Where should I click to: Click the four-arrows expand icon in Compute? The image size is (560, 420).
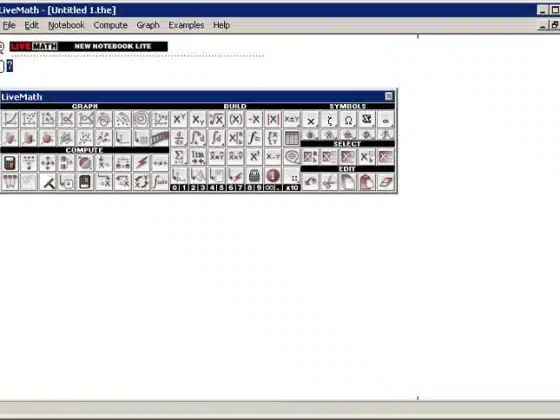48,163
